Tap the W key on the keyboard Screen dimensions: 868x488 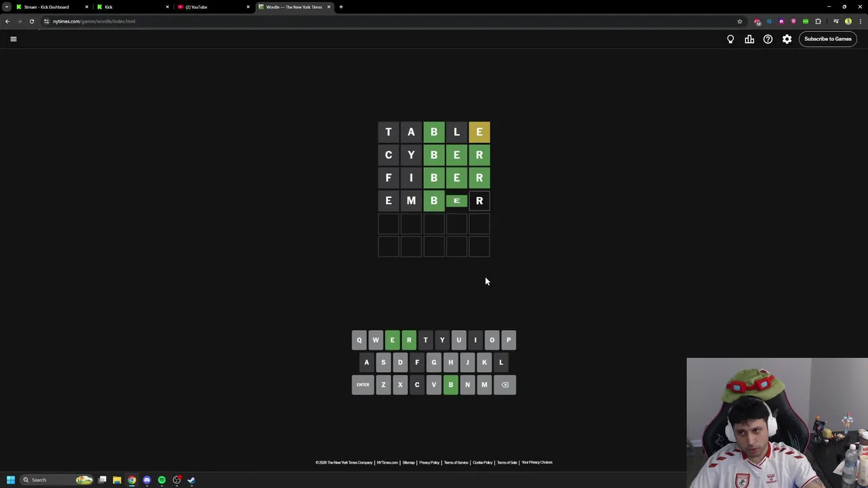pos(376,340)
